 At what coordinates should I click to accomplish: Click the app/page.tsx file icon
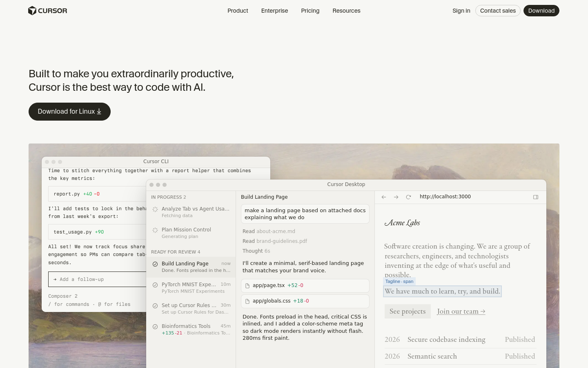247,286
